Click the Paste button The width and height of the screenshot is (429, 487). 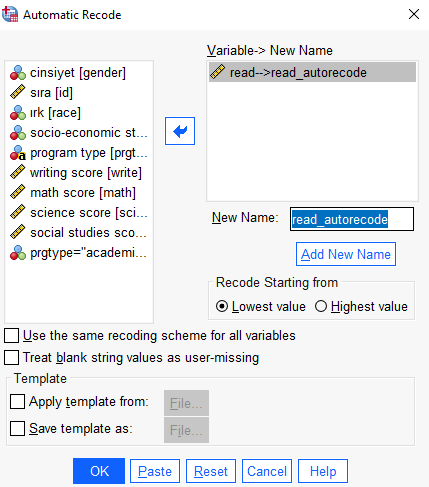155,471
